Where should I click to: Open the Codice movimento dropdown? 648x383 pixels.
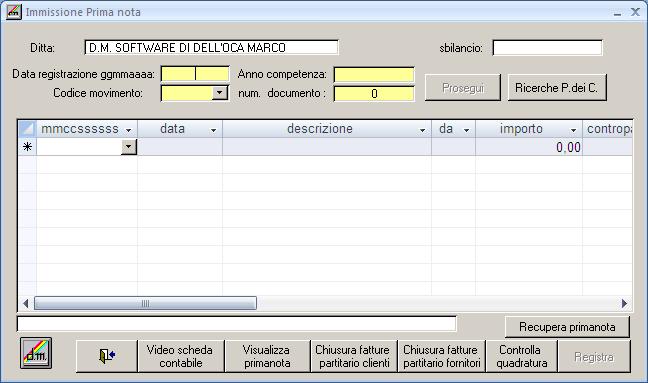point(220,93)
